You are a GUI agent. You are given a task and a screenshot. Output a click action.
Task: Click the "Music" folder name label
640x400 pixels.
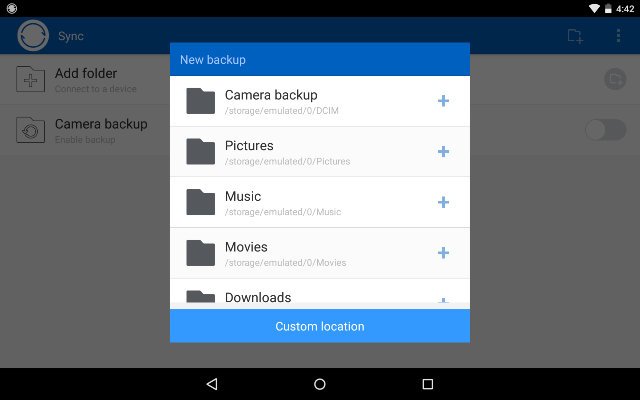(243, 196)
